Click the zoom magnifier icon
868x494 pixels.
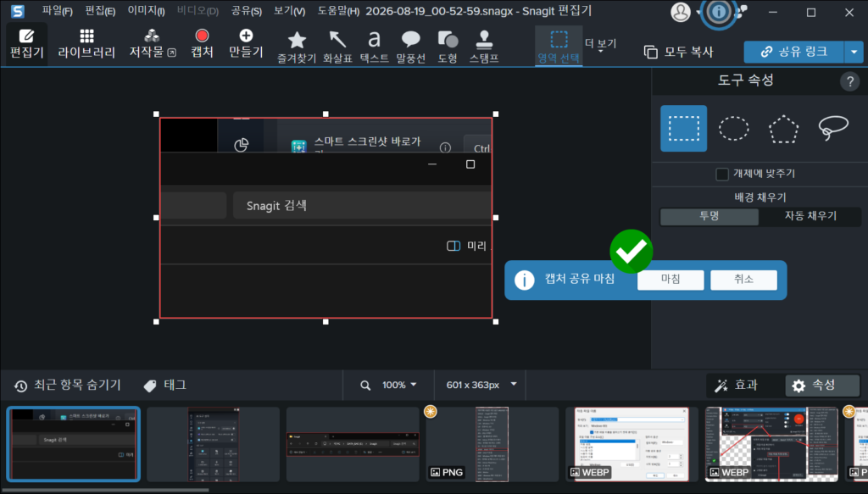(x=365, y=385)
